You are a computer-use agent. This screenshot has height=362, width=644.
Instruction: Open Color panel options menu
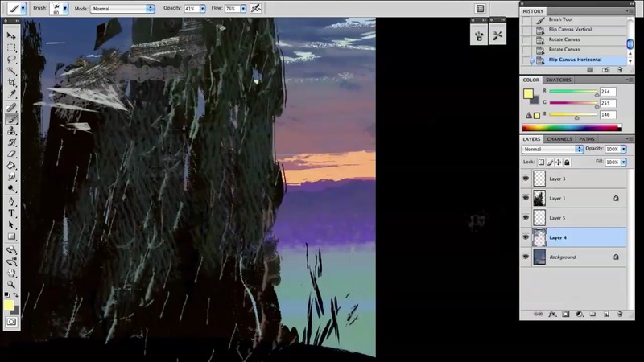pos(630,80)
